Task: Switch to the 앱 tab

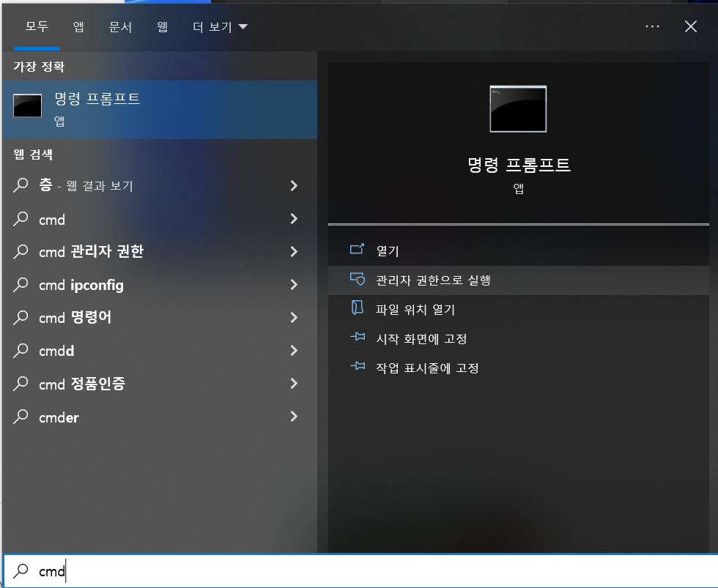Action: pyautogui.click(x=78, y=26)
